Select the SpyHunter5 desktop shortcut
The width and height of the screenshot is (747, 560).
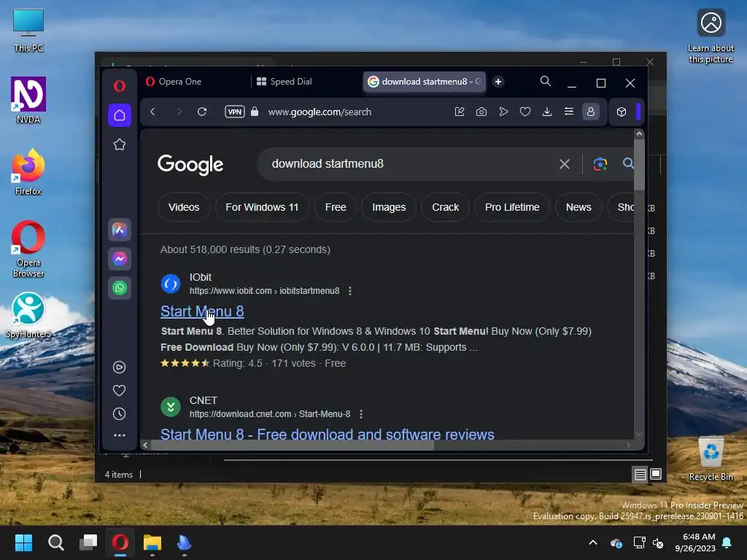(x=28, y=316)
